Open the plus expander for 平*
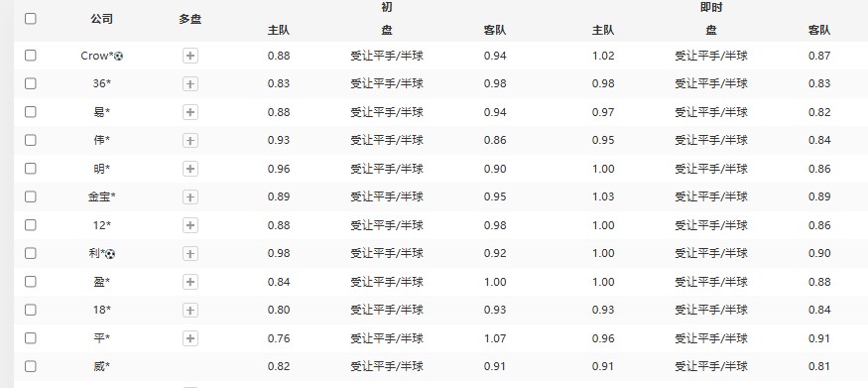 [190, 338]
